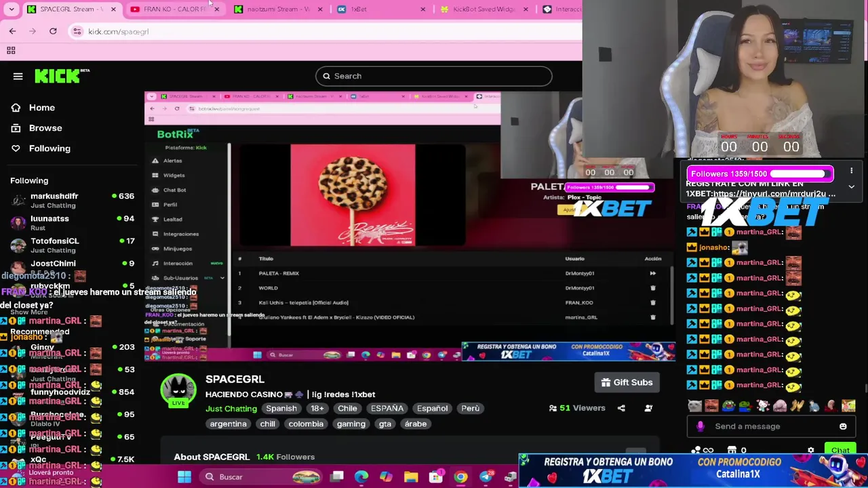This screenshot has height=488, width=868.
Task: Play PALETA - REMIX in BotRix song list
Action: [x=652, y=273]
